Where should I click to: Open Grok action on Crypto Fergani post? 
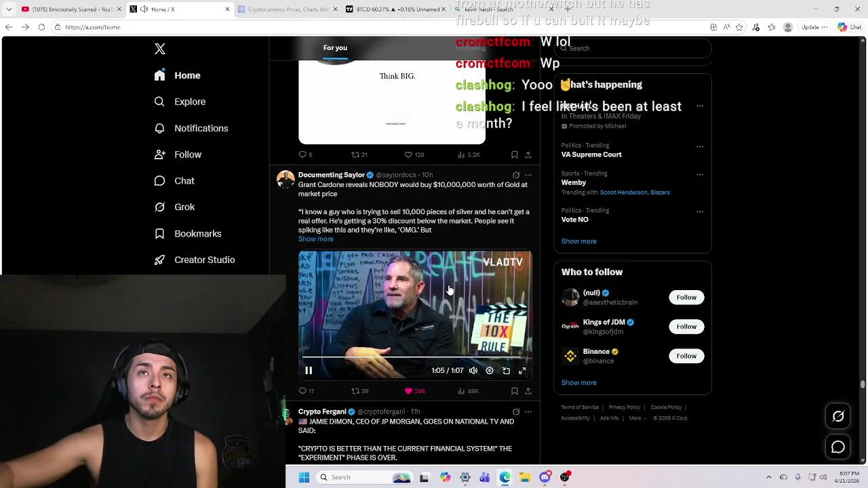click(516, 411)
